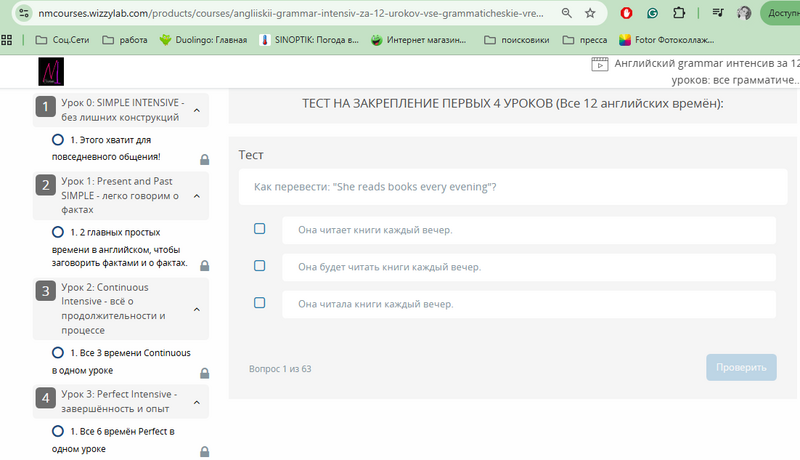Image resolution: width=800 pixels, height=460 pixels.
Task: Click the school logo in the header
Action: [x=51, y=71]
